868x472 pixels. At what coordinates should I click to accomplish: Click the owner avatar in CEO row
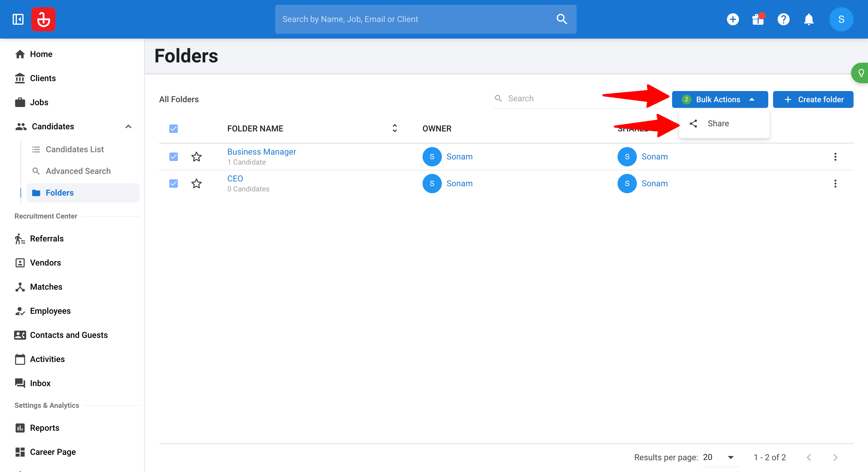pyautogui.click(x=432, y=184)
